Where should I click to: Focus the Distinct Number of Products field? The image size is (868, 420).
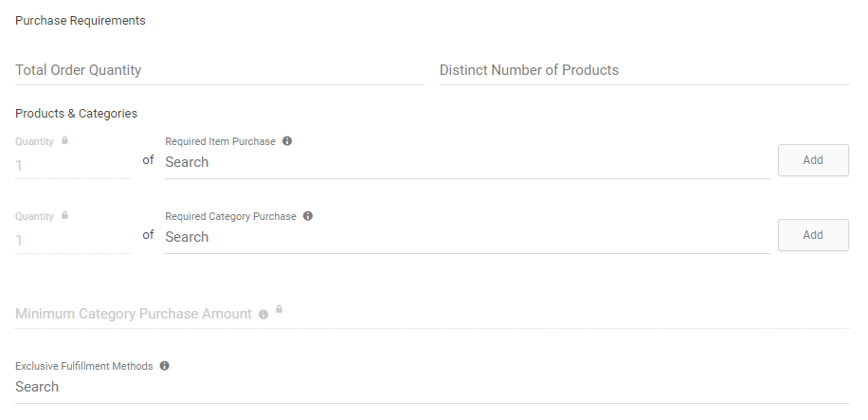click(643, 70)
